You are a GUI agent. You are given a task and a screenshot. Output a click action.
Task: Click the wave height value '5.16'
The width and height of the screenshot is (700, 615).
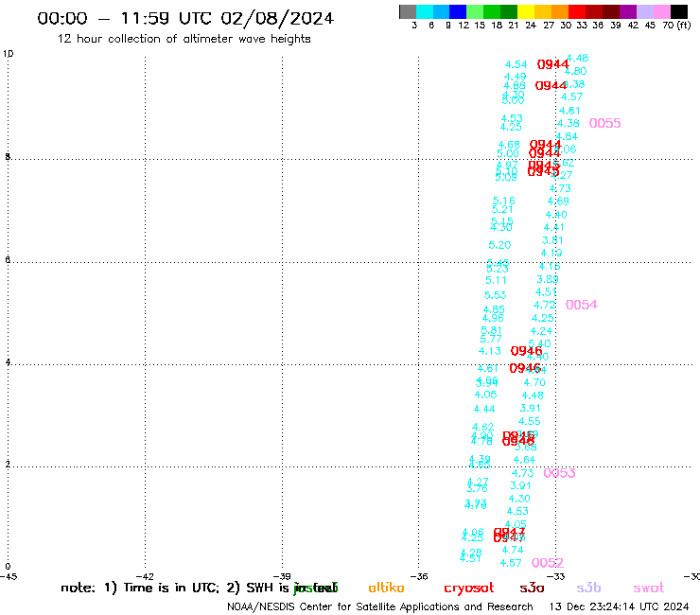[503, 201]
